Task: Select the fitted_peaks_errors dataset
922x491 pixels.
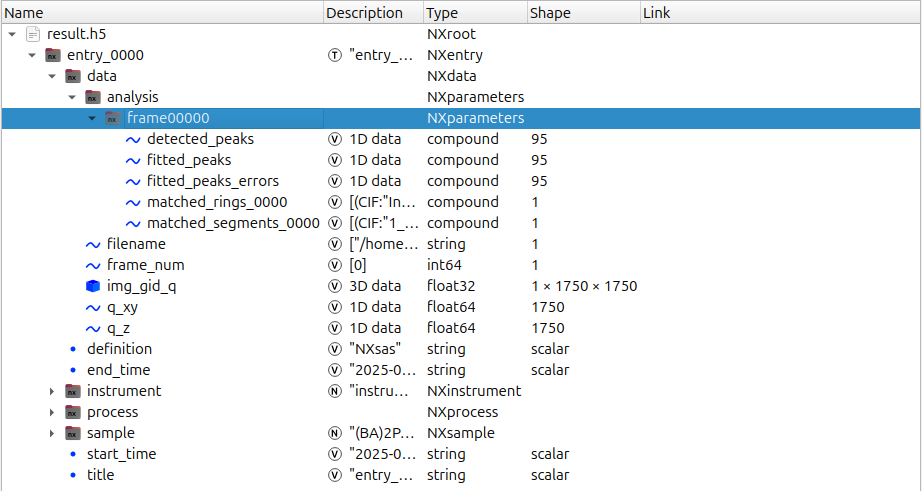Action: tap(213, 181)
